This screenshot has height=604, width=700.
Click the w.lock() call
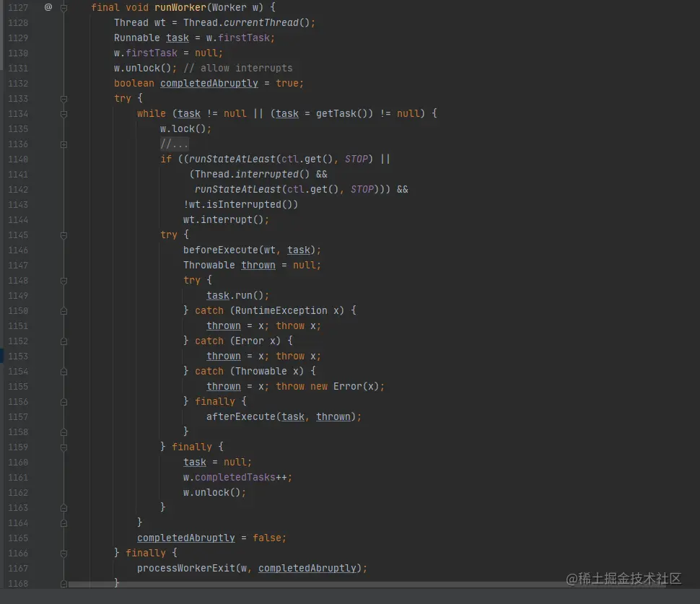point(185,129)
